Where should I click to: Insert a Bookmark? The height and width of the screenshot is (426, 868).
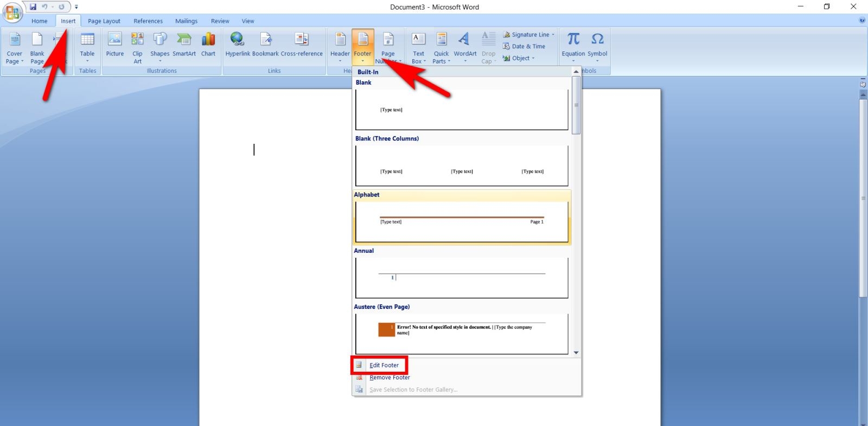(265, 44)
